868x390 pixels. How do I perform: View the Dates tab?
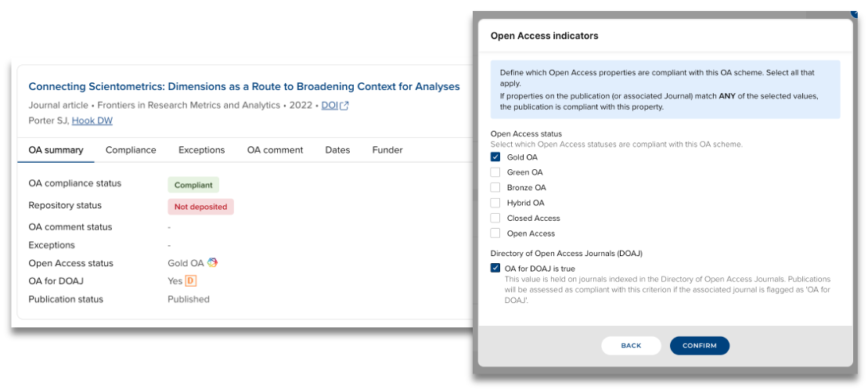pos(338,150)
